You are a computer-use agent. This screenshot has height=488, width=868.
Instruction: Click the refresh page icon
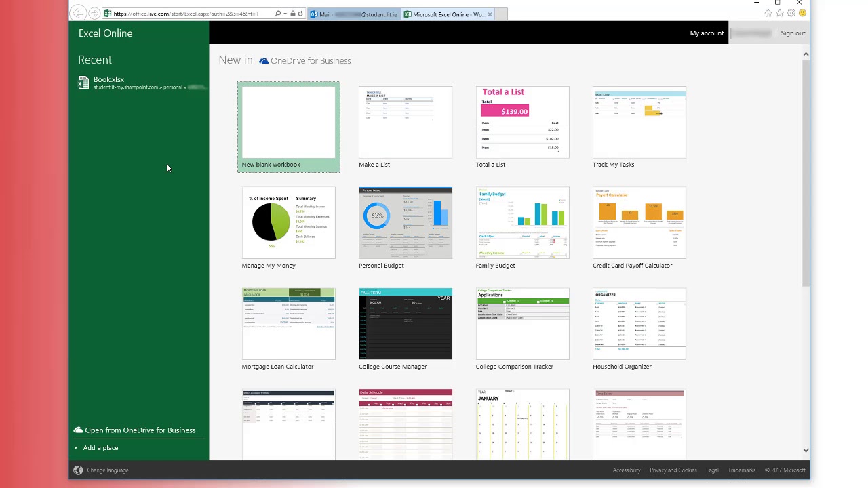(x=300, y=14)
